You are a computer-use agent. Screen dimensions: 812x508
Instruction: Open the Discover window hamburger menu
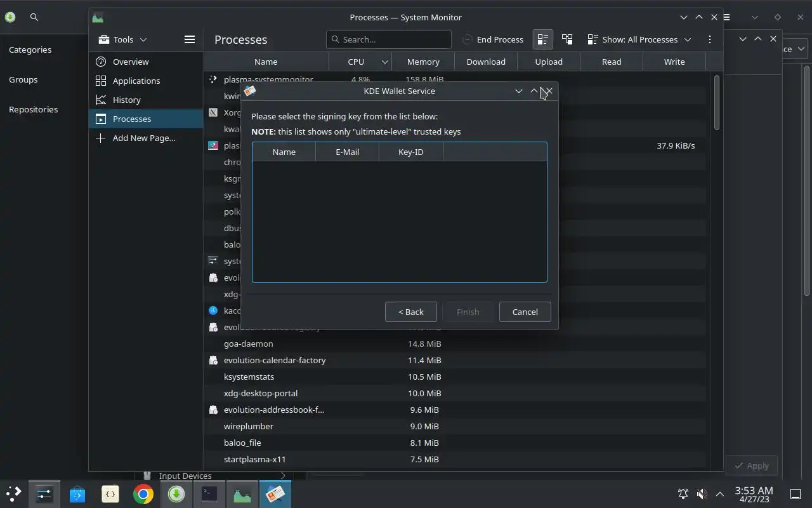727,17
